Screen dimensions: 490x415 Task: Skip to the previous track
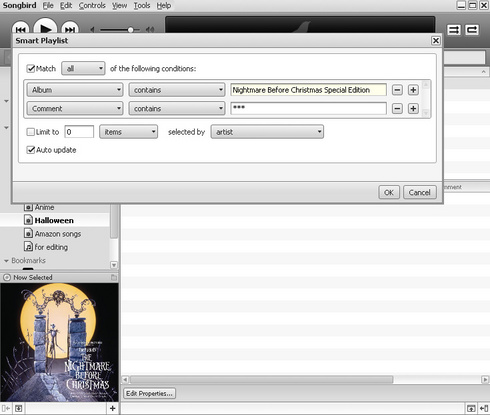coord(20,29)
